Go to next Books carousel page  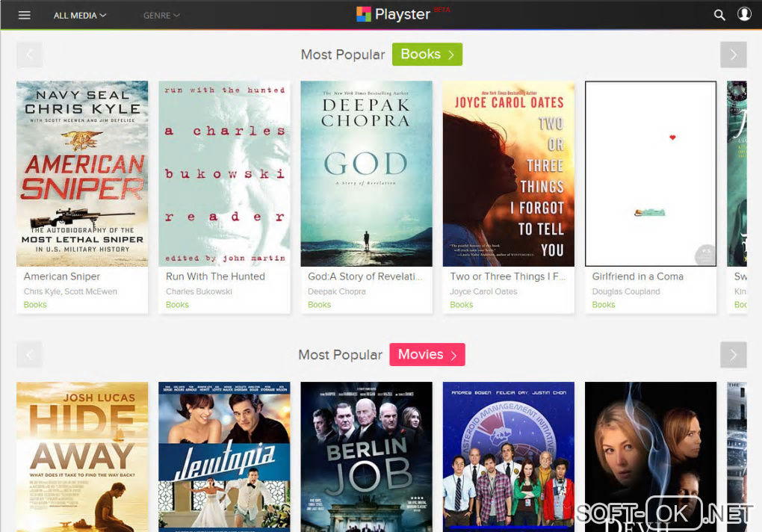click(x=733, y=55)
